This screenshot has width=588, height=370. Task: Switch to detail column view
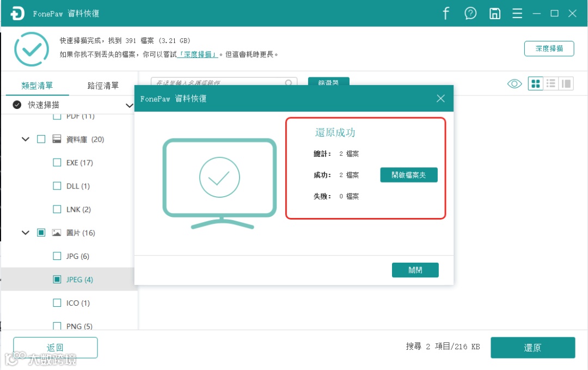tap(566, 84)
